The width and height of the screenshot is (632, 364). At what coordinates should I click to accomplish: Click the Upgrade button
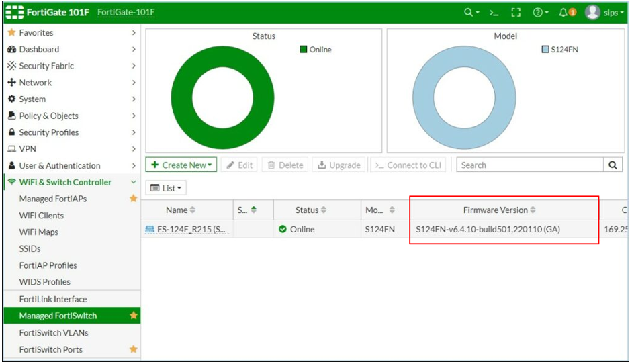(x=338, y=165)
